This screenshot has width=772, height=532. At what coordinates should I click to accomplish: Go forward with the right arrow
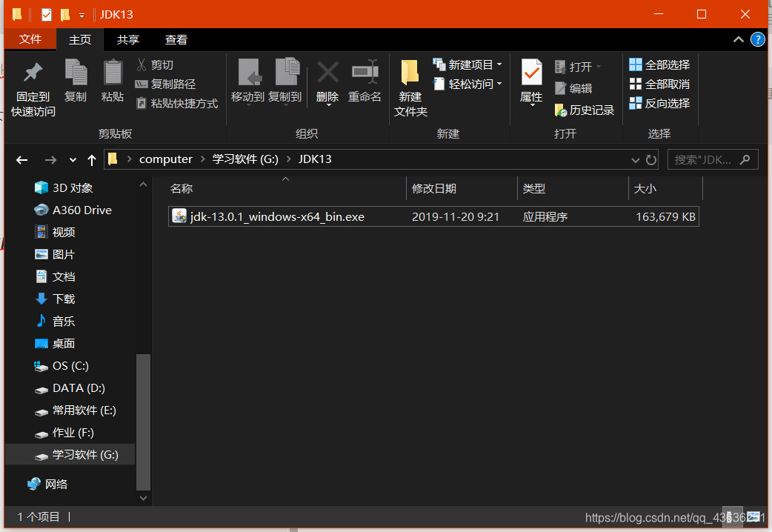[x=50, y=159]
